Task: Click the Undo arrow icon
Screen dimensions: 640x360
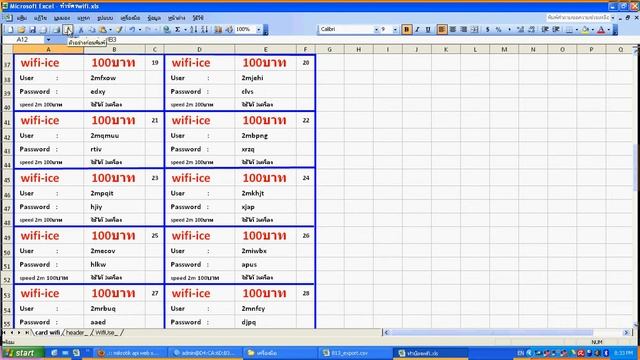Action: pyautogui.click(x=132, y=29)
